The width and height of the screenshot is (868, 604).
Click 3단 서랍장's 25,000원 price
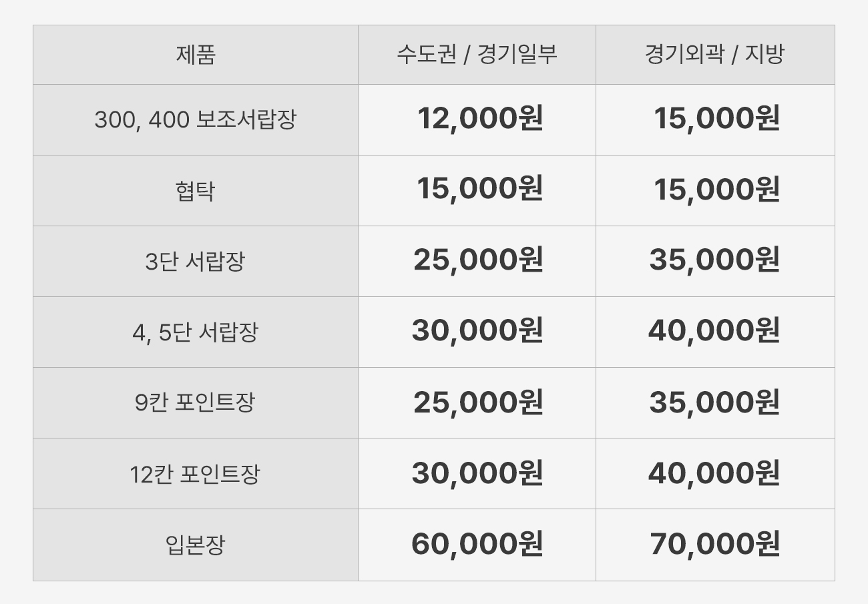point(478,260)
